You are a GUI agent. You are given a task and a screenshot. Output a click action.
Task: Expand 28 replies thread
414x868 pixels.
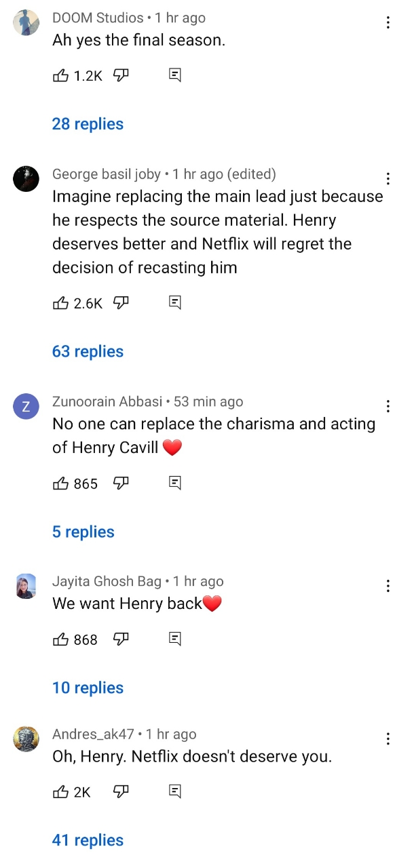(x=88, y=124)
